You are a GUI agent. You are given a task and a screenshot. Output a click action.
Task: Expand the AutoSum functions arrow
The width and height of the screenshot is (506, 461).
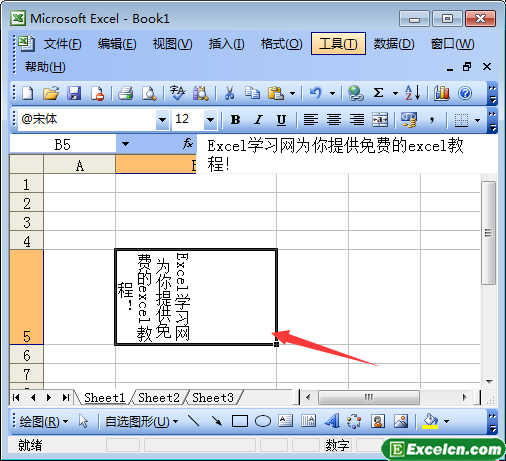tap(395, 93)
